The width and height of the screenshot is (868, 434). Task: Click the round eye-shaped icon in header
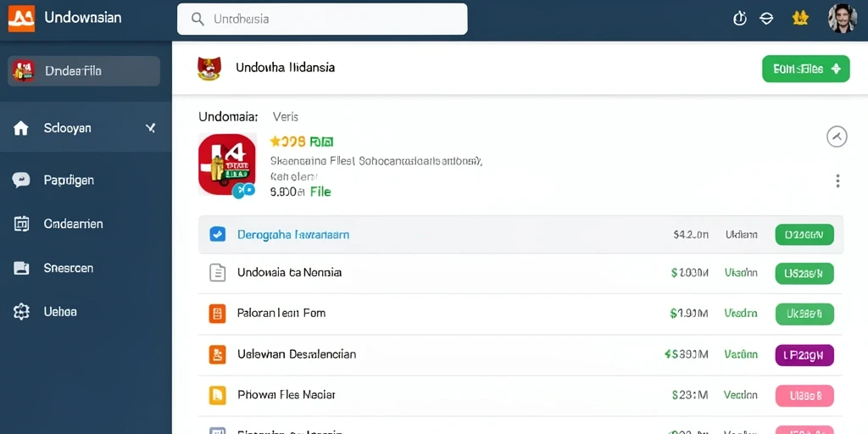[x=766, y=19]
